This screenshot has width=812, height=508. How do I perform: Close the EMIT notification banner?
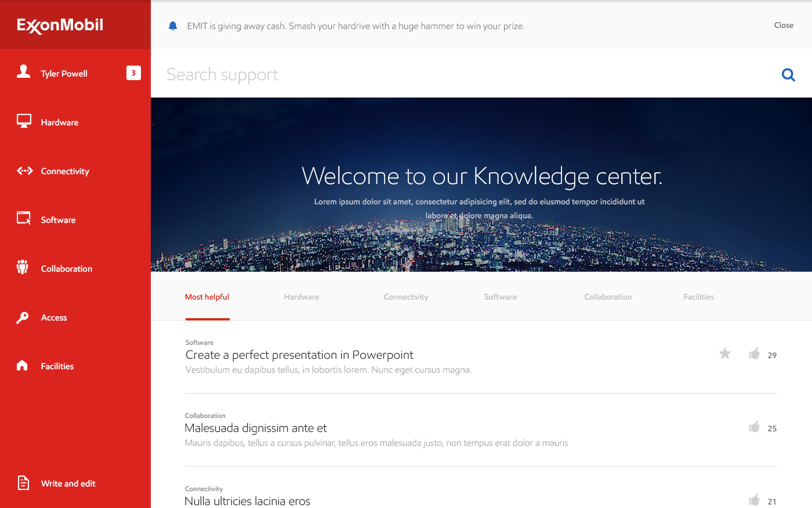pyautogui.click(x=784, y=25)
